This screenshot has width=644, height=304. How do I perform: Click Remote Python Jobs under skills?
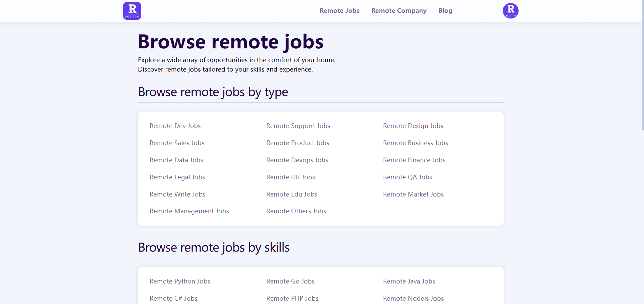(x=180, y=281)
